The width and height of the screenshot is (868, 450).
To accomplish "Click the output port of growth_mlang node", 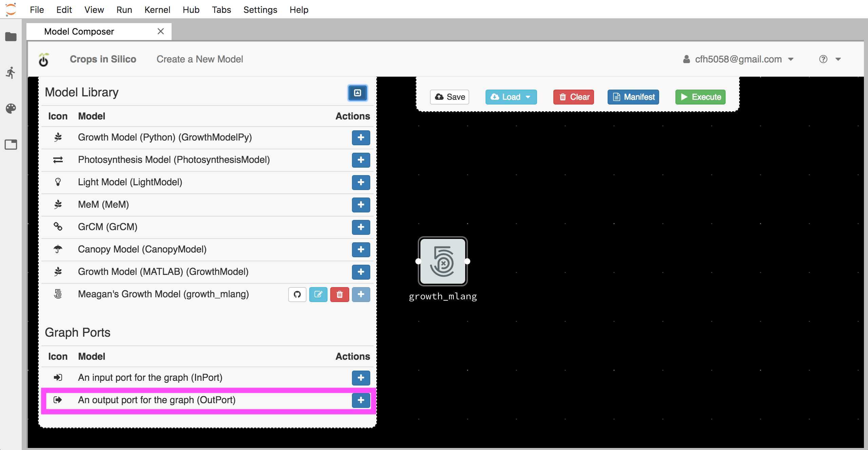I will tap(468, 261).
